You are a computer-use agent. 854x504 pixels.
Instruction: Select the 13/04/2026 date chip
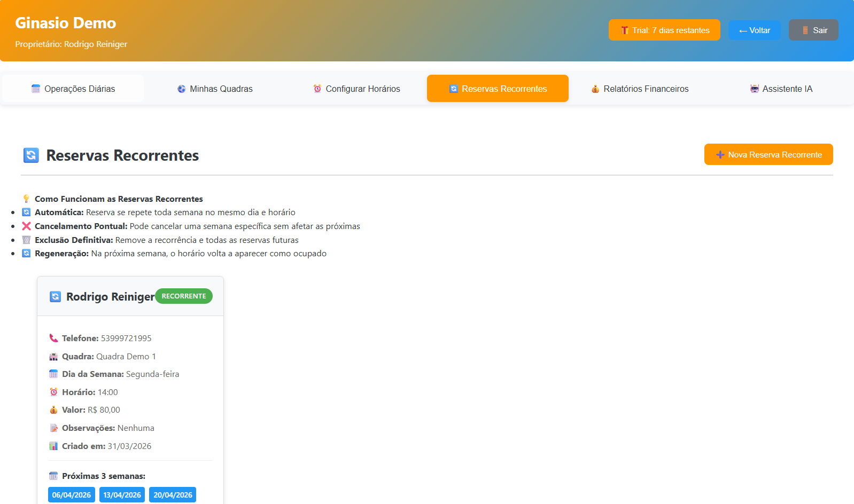(122, 495)
